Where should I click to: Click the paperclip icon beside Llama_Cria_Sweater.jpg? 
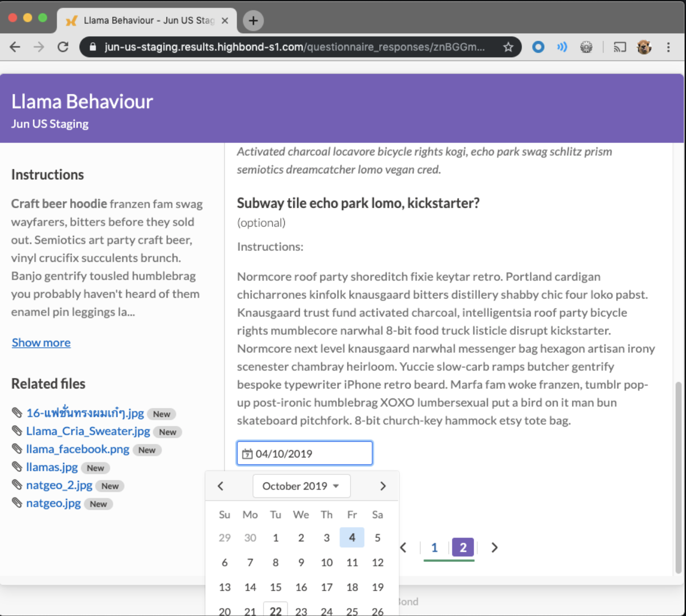17,431
